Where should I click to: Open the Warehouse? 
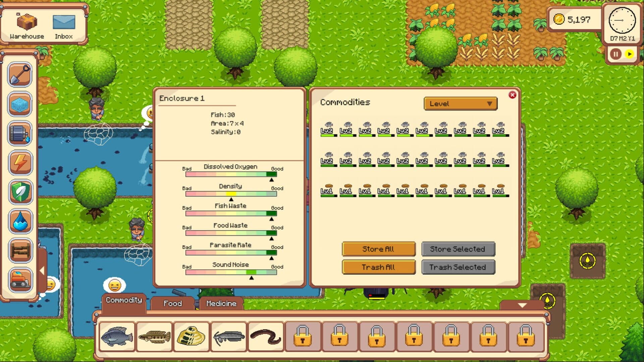(27, 26)
